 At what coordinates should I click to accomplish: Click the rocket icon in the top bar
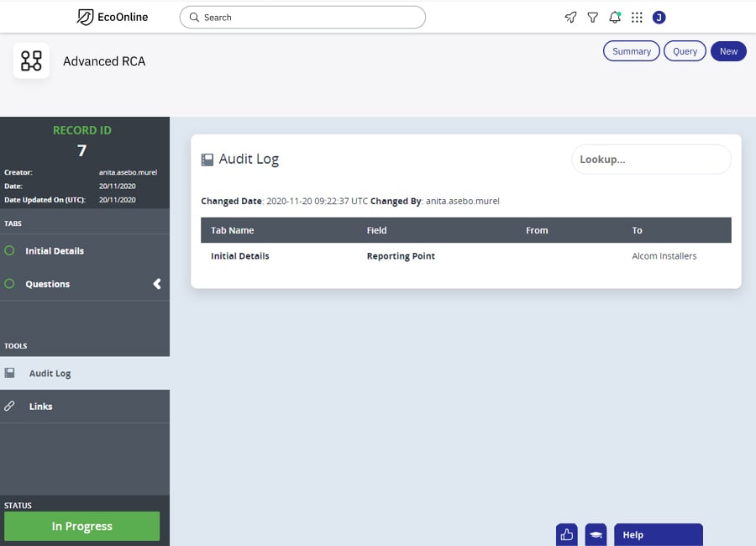pyautogui.click(x=570, y=17)
